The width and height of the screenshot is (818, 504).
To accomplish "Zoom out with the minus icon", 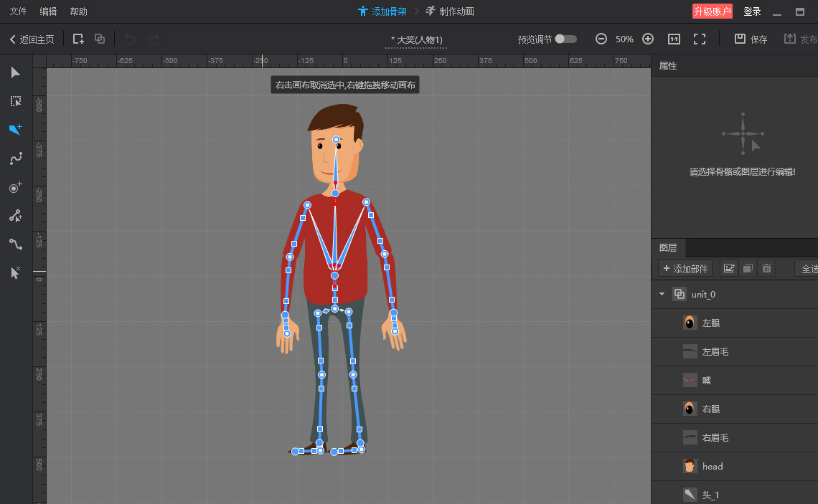I will [x=601, y=39].
